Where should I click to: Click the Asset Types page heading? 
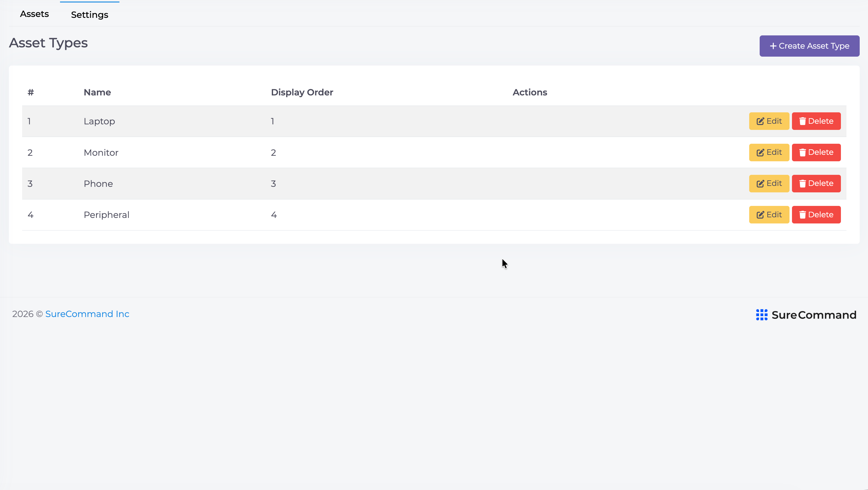click(48, 43)
